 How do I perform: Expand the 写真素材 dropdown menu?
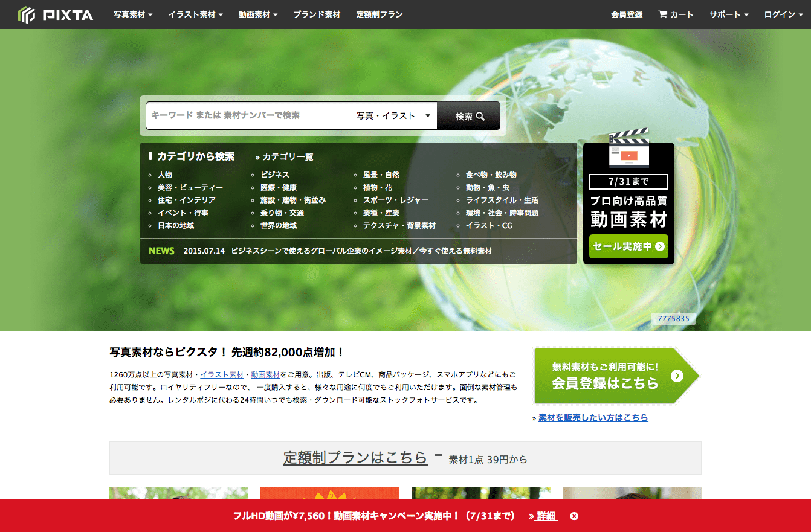133,14
